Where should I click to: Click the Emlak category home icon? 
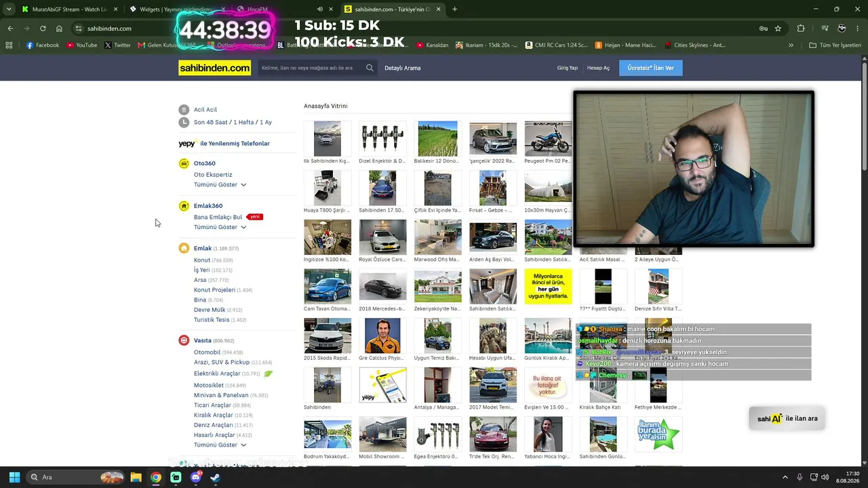tap(184, 248)
